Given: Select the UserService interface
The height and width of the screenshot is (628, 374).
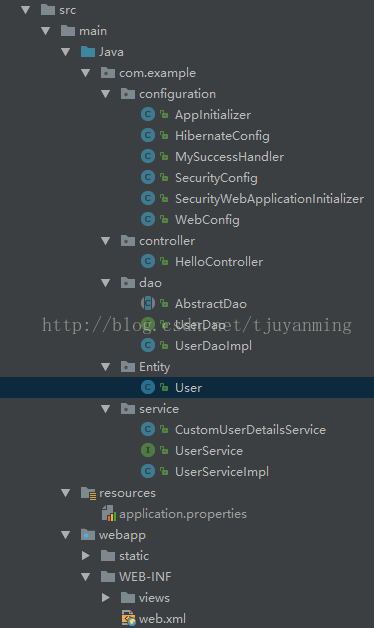Looking at the screenshot, I should [x=209, y=451].
